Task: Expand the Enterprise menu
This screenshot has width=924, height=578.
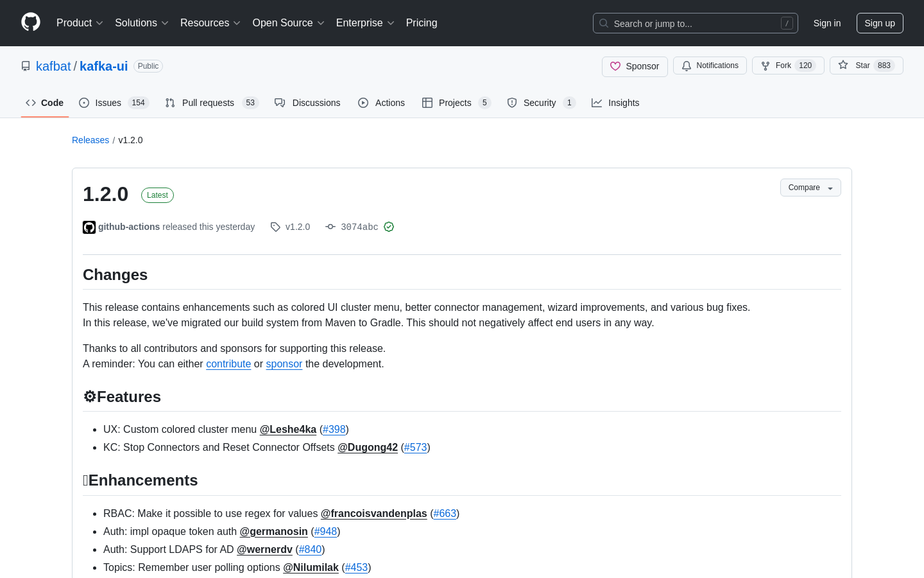Action: 365,23
